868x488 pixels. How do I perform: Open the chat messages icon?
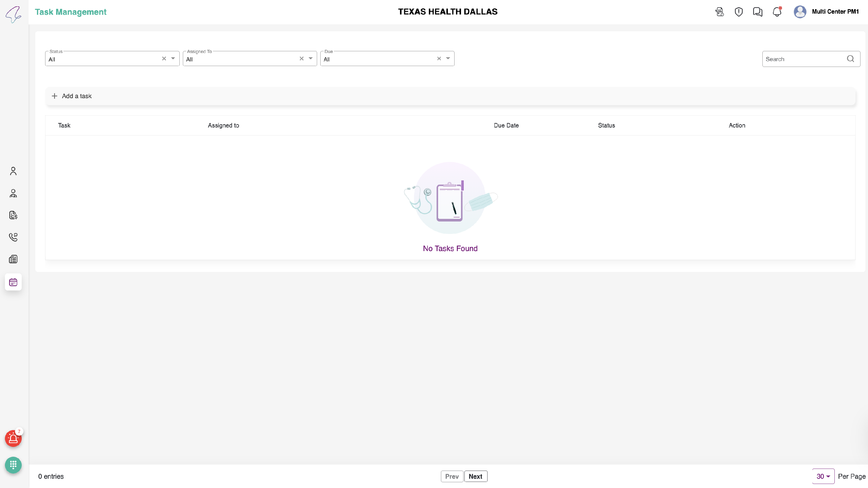tap(757, 12)
